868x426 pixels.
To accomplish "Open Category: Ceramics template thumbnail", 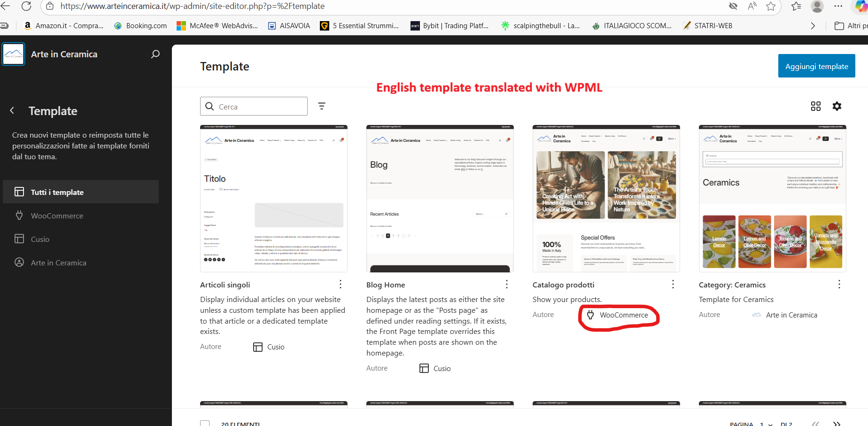I will click(x=773, y=199).
